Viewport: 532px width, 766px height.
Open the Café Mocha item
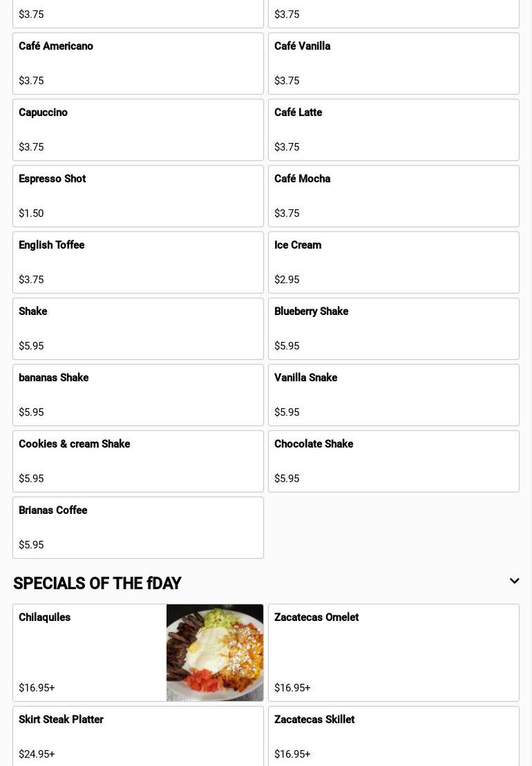[x=393, y=196]
